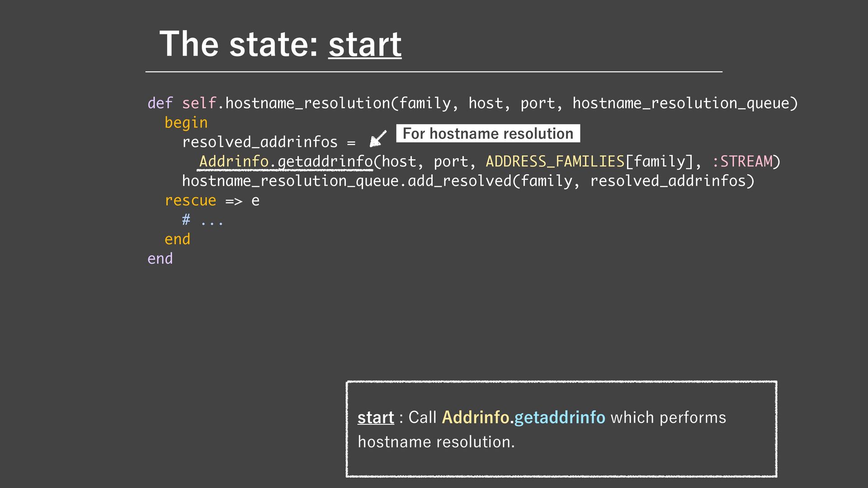
Task: Click the underlined "start" in the slide title
Action: pos(365,44)
